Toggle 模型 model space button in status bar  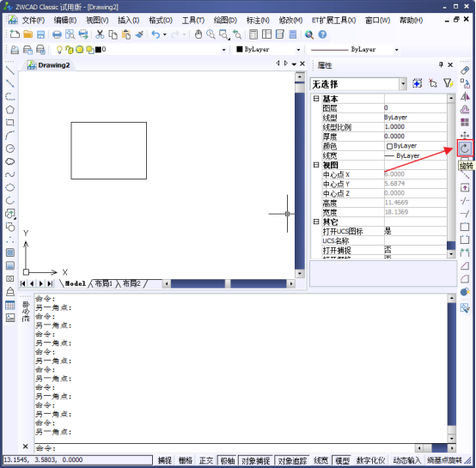(342, 460)
